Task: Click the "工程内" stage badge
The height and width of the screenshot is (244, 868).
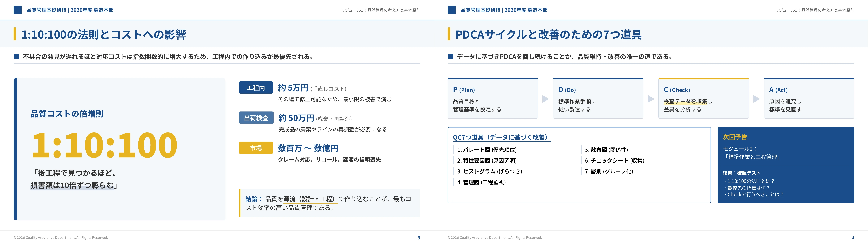Action: [x=256, y=88]
